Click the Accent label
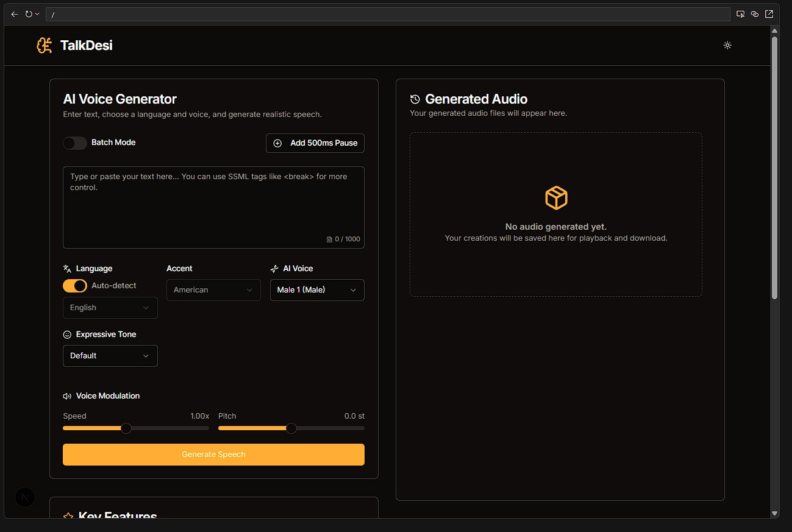Image resolution: width=792 pixels, height=532 pixels. 179,269
